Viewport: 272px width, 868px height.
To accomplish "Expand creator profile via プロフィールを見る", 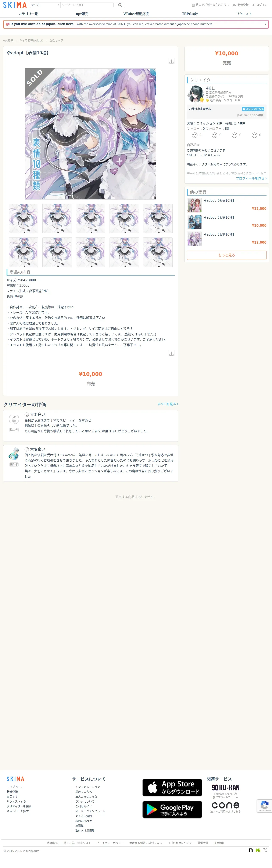I will (251, 178).
